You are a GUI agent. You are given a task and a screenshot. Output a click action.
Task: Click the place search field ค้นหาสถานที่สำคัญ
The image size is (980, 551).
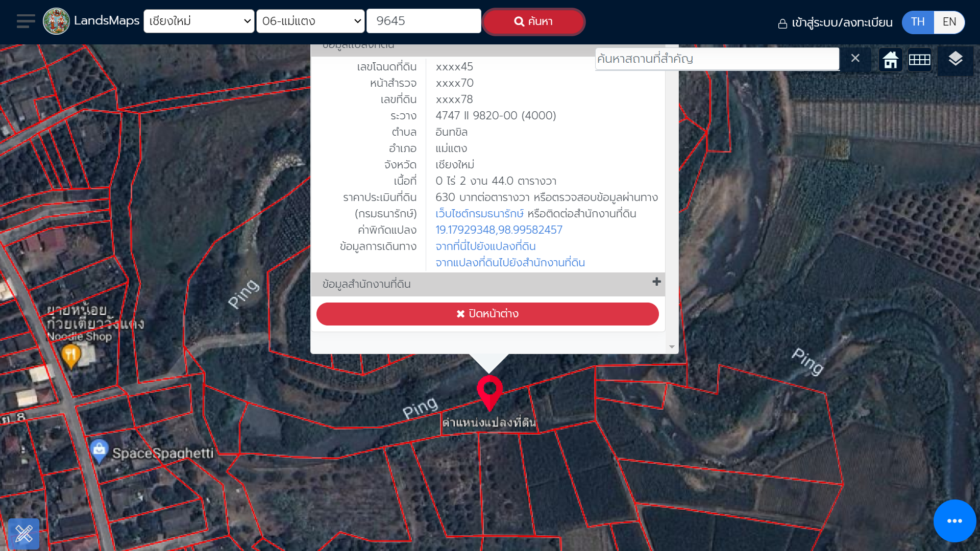[x=717, y=59]
